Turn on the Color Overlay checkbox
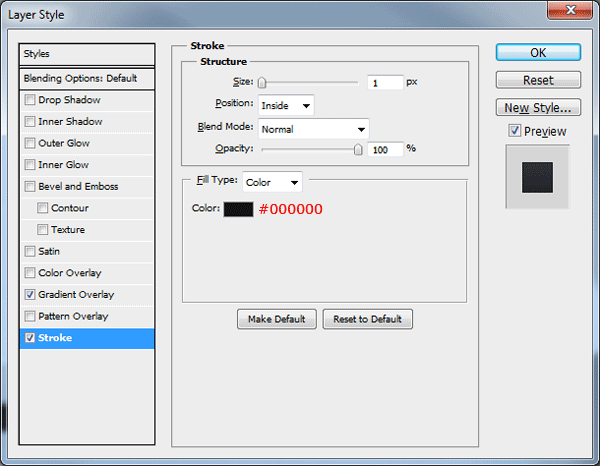The image size is (600, 466). (30, 273)
